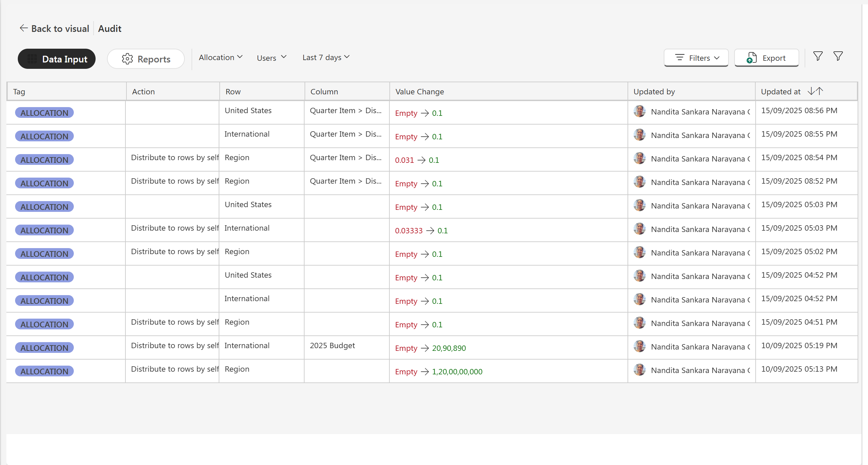868x465 pixels.
Task: Click the Export file icon
Action: pos(751,58)
